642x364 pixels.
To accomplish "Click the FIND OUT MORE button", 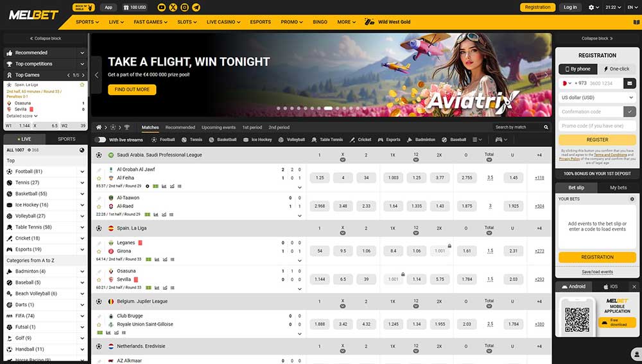I will click(132, 89).
